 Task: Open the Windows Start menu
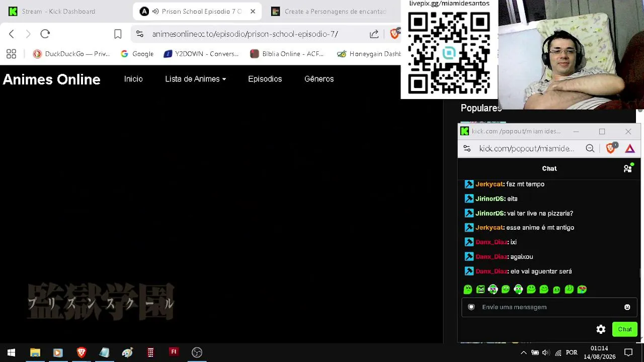pyautogui.click(x=11, y=352)
